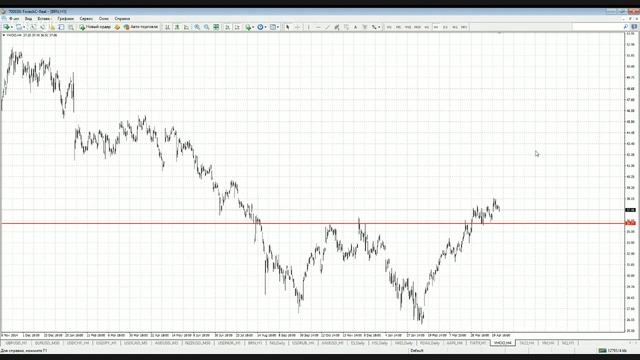Switch to the EURUSD,M30 chart tab
The height and width of the screenshot is (360, 640).
click(x=47, y=343)
